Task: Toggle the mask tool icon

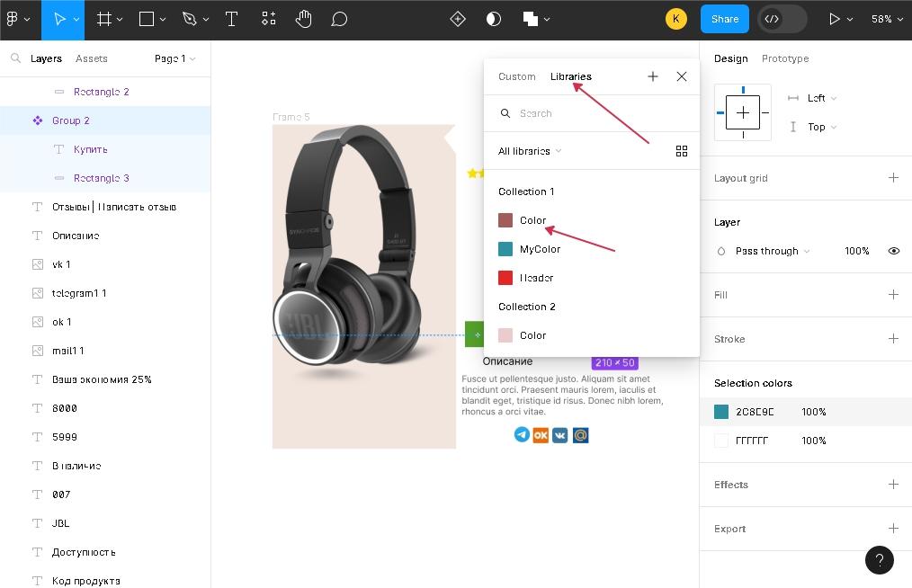Action: pos(494,19)
